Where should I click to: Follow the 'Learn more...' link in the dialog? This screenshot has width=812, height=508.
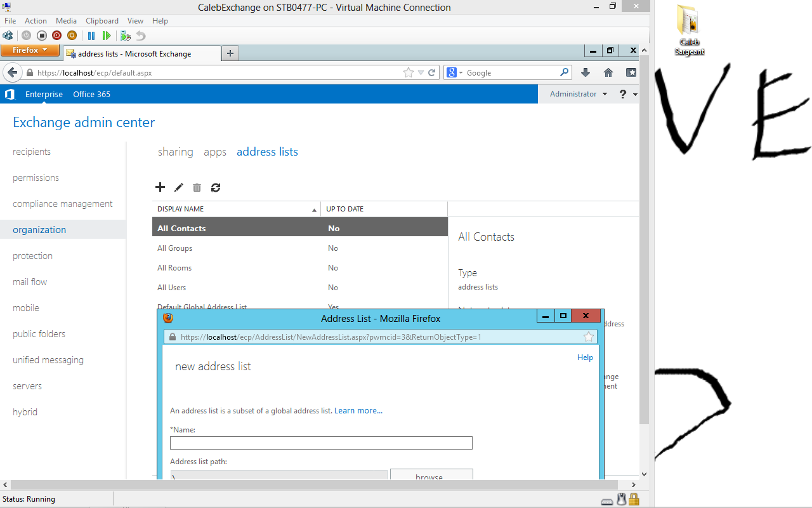358,411
